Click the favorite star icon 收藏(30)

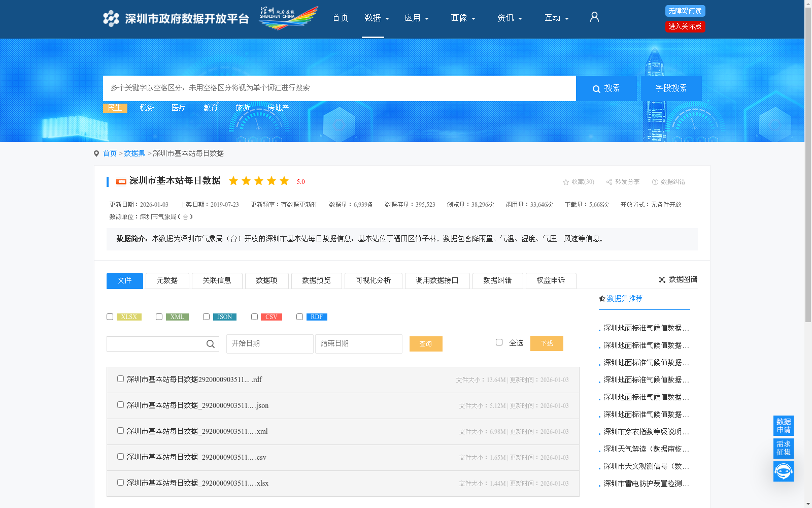click(566, 182)
